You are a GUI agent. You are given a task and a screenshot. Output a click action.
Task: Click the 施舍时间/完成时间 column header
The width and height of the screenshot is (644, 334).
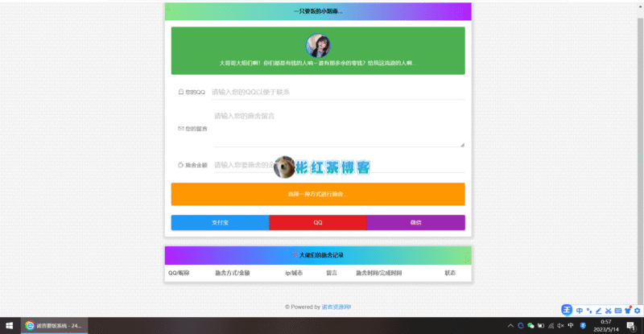(378, 273)
